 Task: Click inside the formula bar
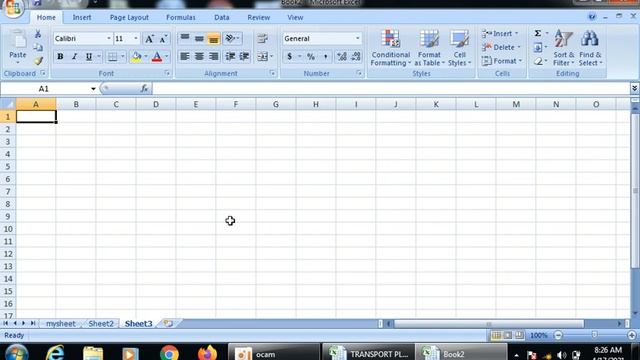[391, 89]
